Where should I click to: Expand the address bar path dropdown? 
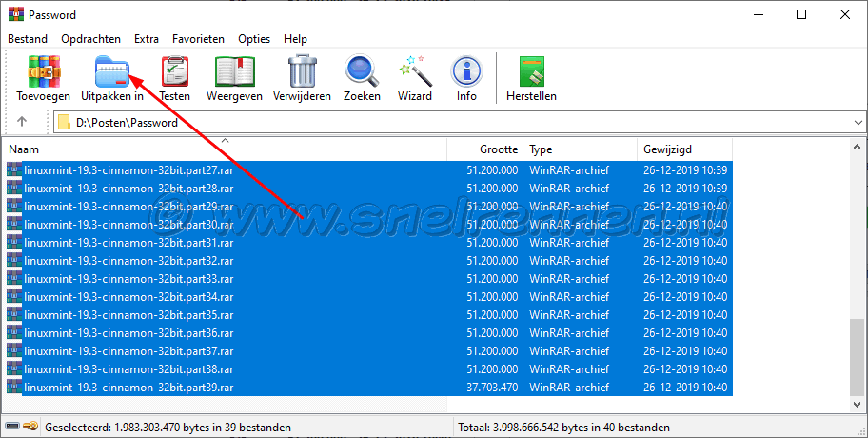pyautogui.click(x=858, y=123)
